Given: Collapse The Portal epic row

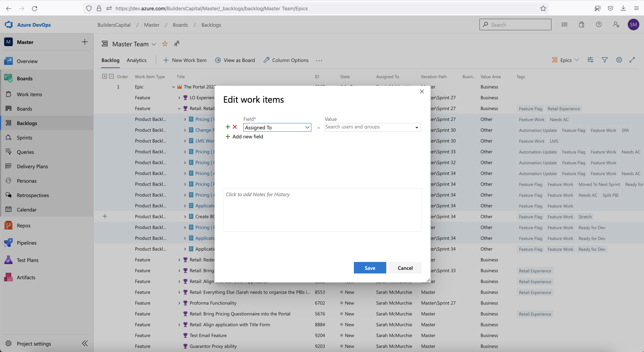Looking at the screenshot, I should pyautogui.click(x=174, y=87).
